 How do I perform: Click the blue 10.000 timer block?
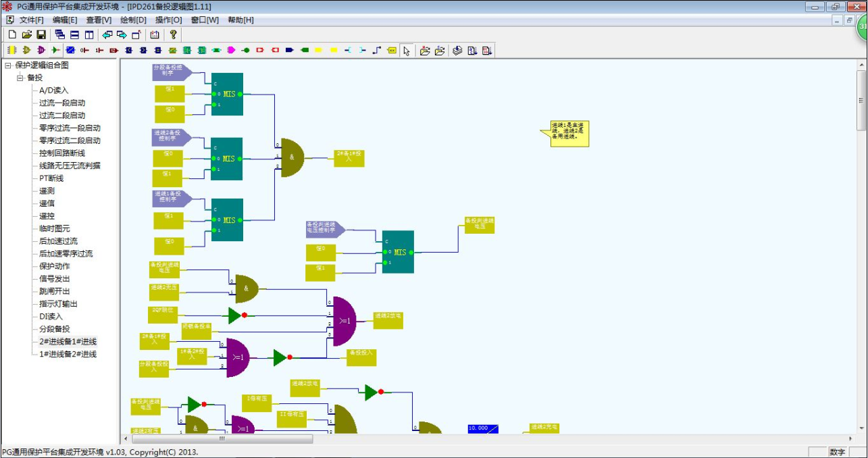(x=483, y=429)
